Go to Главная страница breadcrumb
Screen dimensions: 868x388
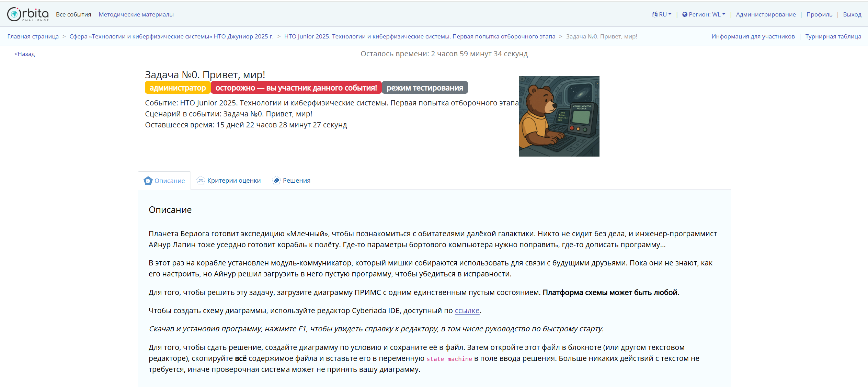pyautogui.click(x=33, y=36)
